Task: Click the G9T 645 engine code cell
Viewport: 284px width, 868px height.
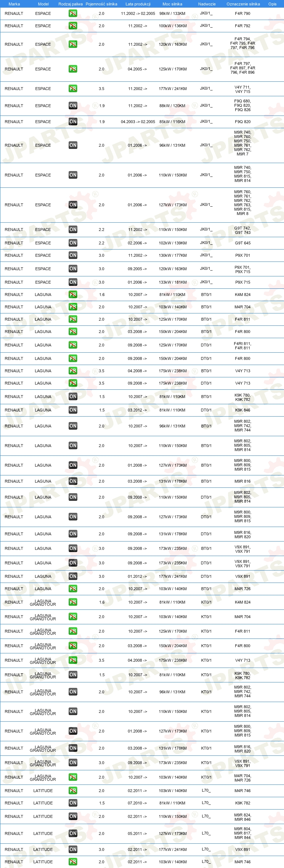Action: (243, 243)
